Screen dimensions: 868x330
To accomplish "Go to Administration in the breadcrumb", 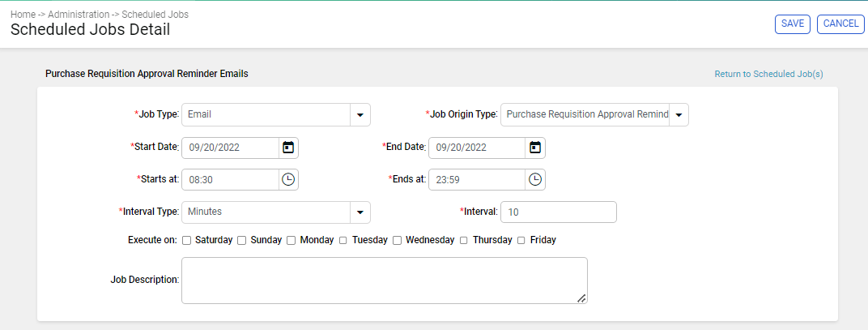I will pos(79,15).
